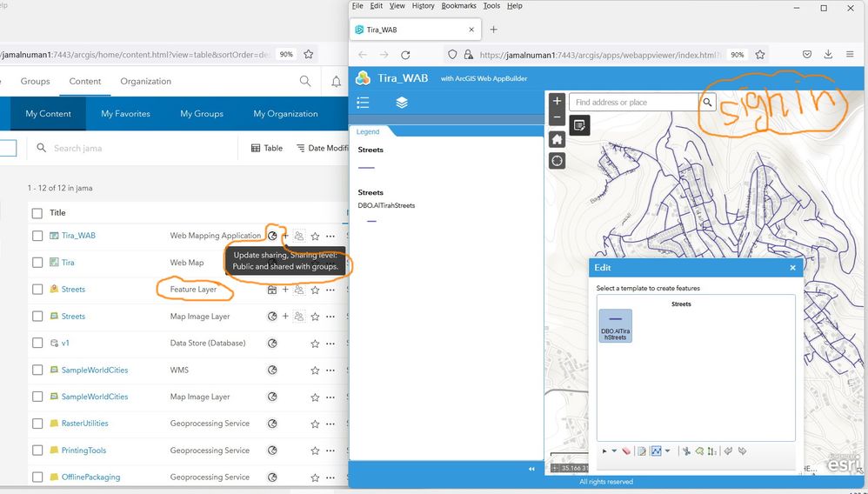Image resolution: width=868 pixels, height=494 pixels.
Task: Open the Tira_WAB item link
Action: (78, 236)
